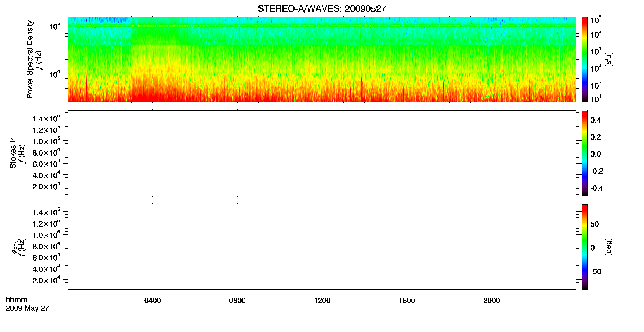Click the -50 label on the degrees colorbar

tap(596, 271)
